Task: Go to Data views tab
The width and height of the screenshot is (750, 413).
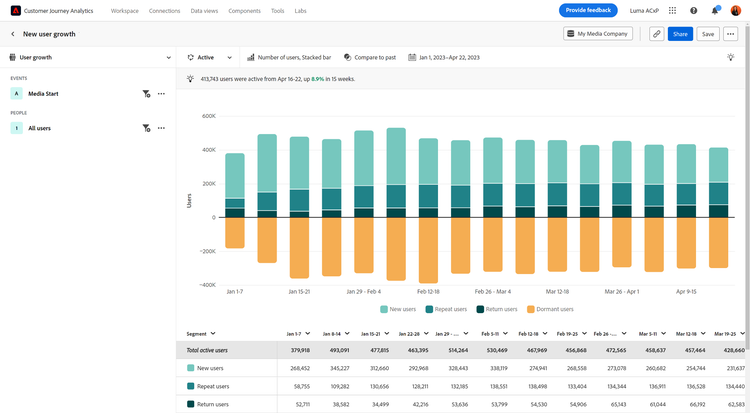Action: (x=205, y=10)
